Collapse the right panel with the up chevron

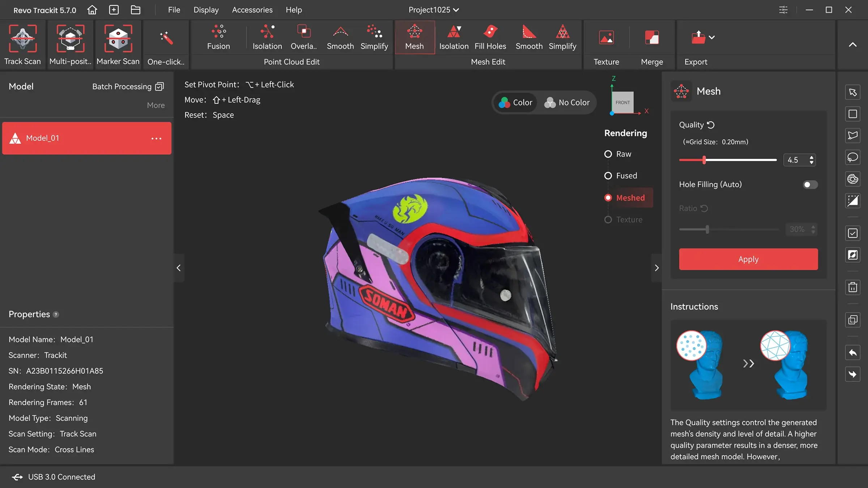coord(853,44)
